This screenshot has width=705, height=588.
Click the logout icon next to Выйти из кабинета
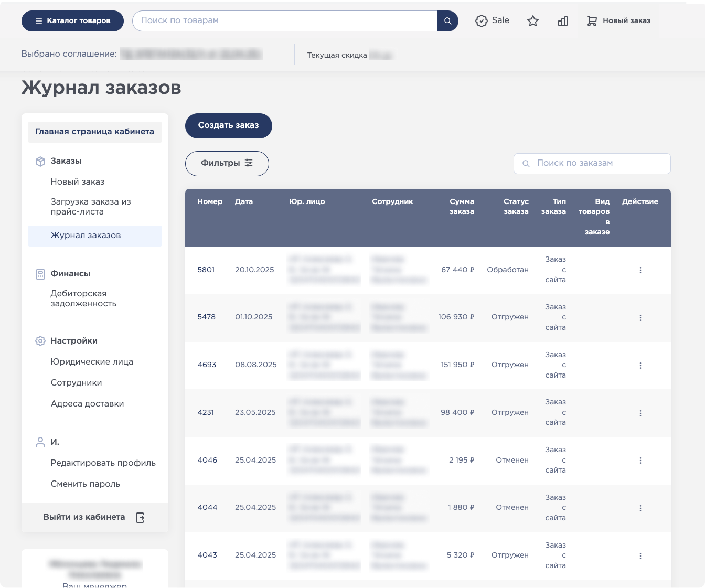[x=140, y=518]
